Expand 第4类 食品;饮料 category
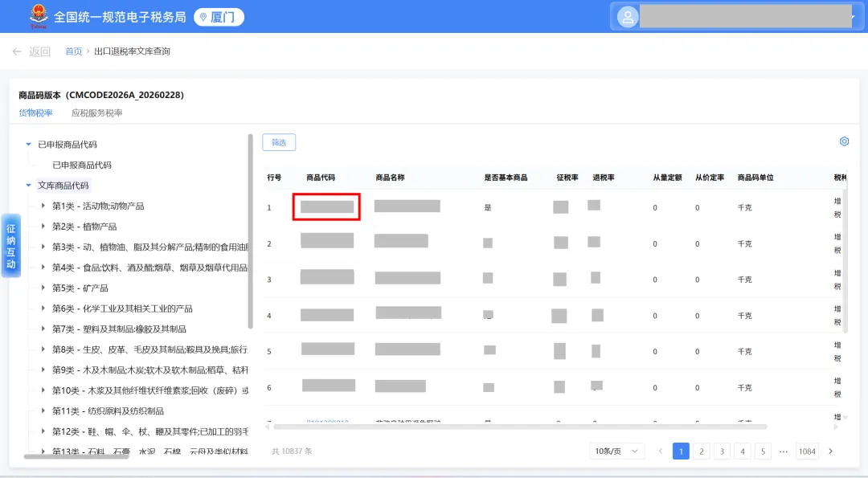 coord(43,268)
